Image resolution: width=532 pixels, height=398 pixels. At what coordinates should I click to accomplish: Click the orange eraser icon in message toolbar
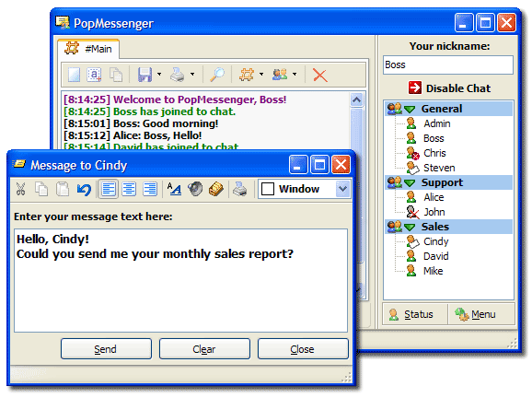point(216,189)
